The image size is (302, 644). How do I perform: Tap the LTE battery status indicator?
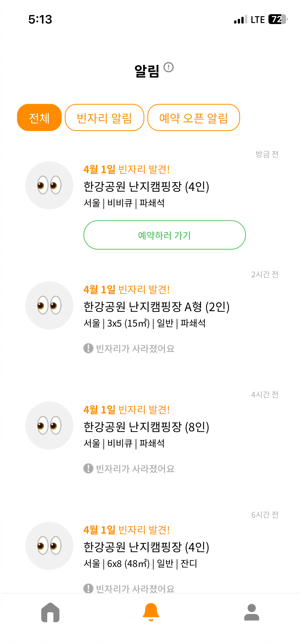[278, 19]
